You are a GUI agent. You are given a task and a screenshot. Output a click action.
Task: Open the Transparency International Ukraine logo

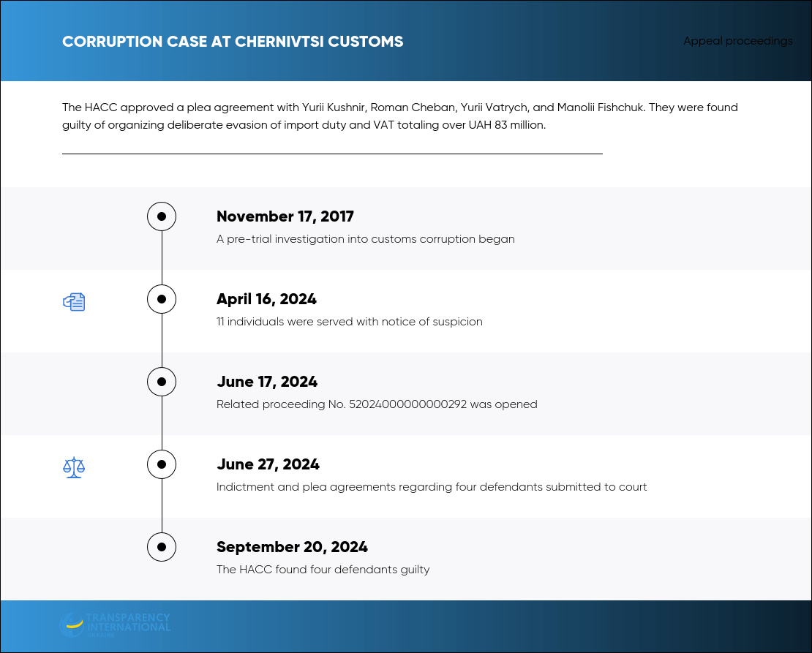pos(115,625)
